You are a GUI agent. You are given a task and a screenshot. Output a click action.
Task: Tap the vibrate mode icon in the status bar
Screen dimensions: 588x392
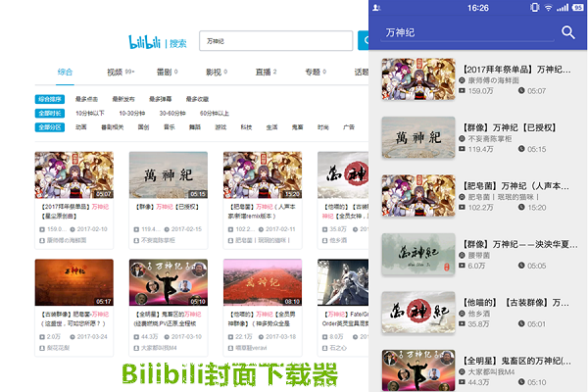pyautogui.click(x=535, y=8)
